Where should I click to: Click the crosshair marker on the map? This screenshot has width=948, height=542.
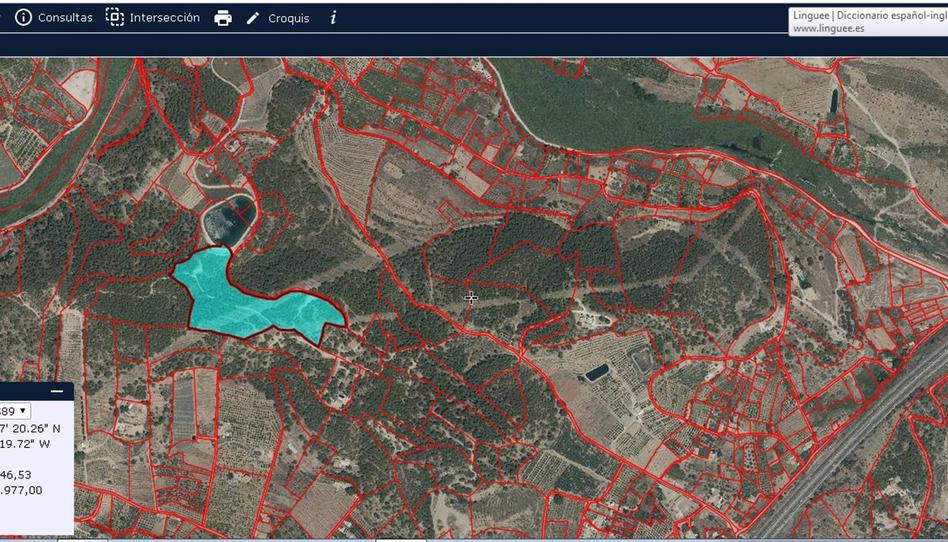tap(471, 297)
